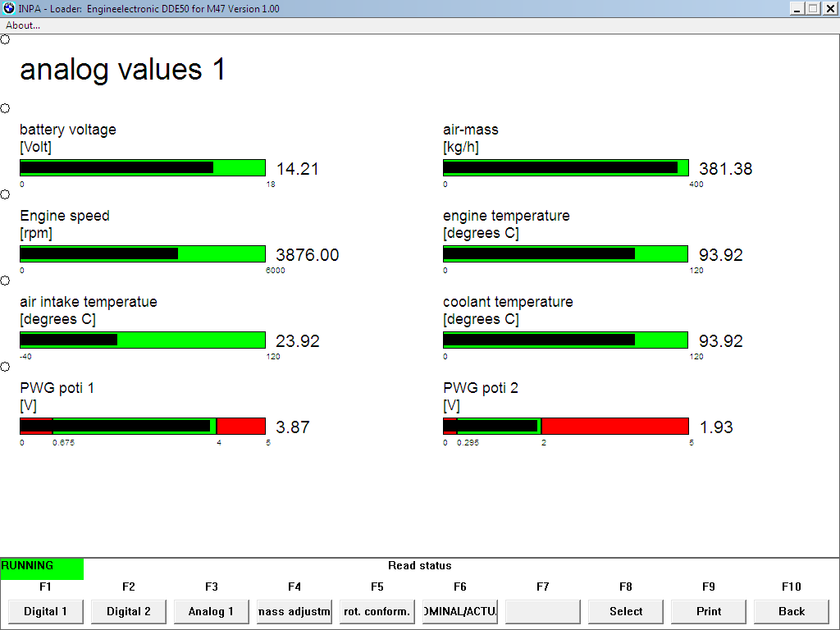Click the green RUNNING status indicator
Viewport: 840px width, 630px height.
pos(42,567)
